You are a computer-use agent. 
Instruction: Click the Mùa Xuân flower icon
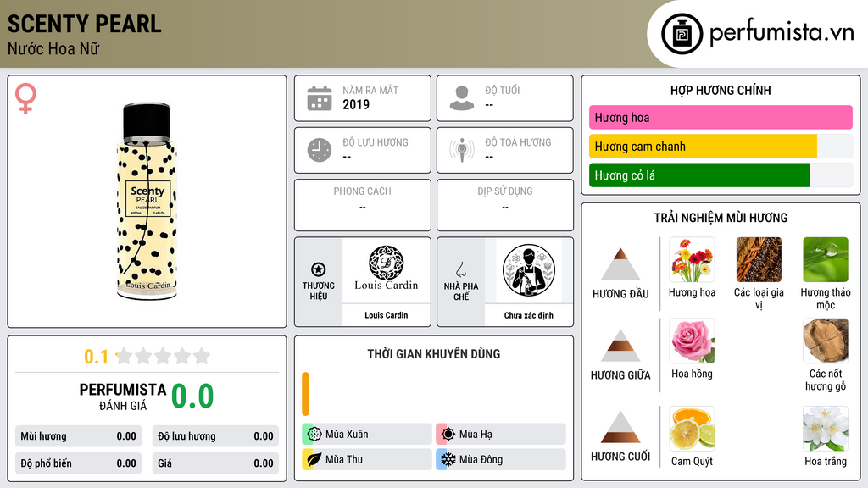pyautogui.click(x=314, y=434)
